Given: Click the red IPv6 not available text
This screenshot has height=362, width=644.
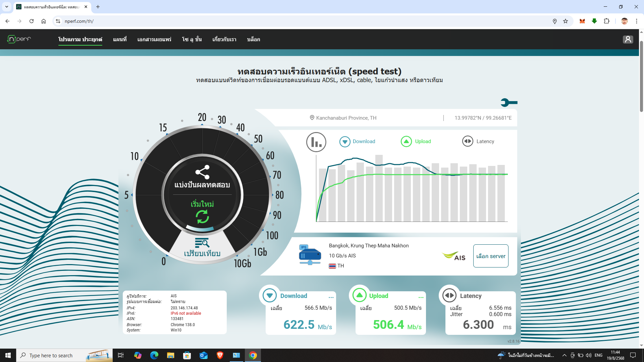Looking at the screenshot, I should coord(186,313).
